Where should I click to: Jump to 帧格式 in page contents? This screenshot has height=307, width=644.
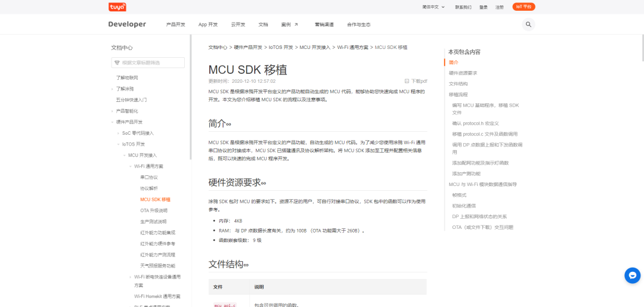pyautogui.click(x=459, y=195)
